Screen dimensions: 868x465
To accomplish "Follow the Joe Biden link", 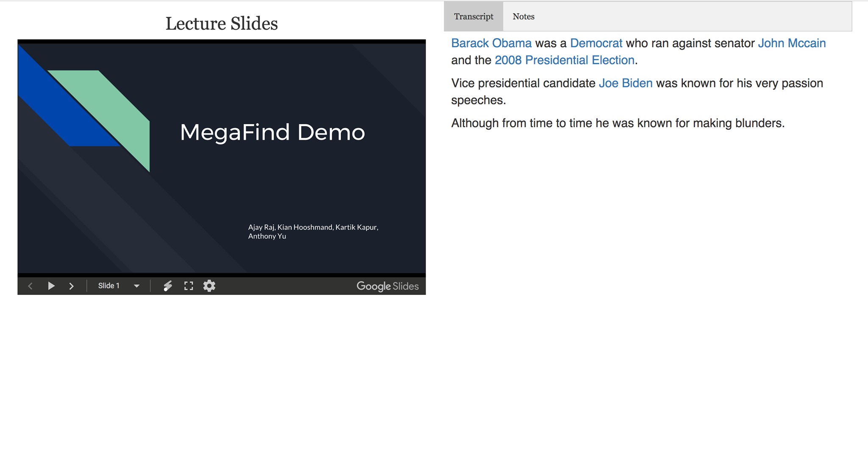I will (626, 83).
